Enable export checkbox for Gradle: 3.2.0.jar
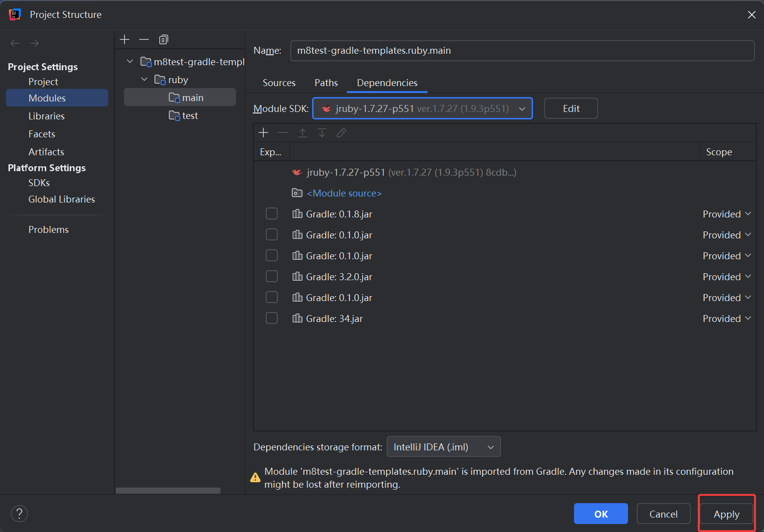Viewport: 764px width, 532px height. tap(272, 277)
